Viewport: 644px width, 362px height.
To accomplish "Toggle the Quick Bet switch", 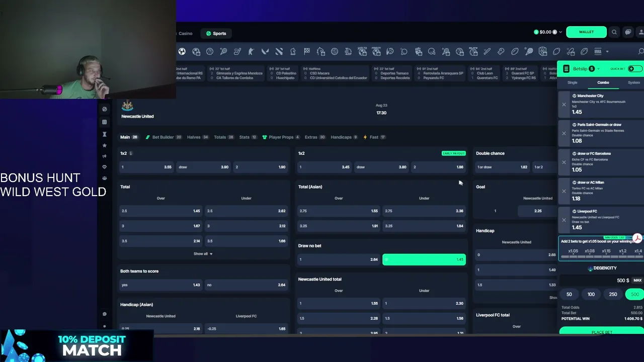I will pos(635,69).
